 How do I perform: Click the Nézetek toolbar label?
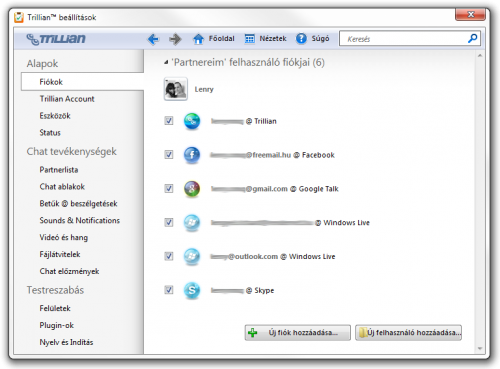[x=273, y=39]
